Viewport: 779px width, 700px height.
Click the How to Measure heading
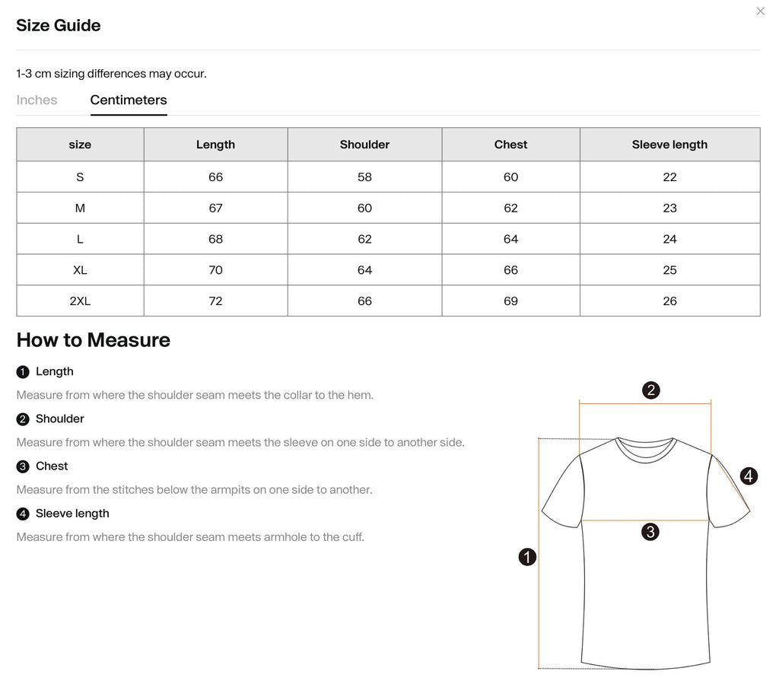[94, 340]
